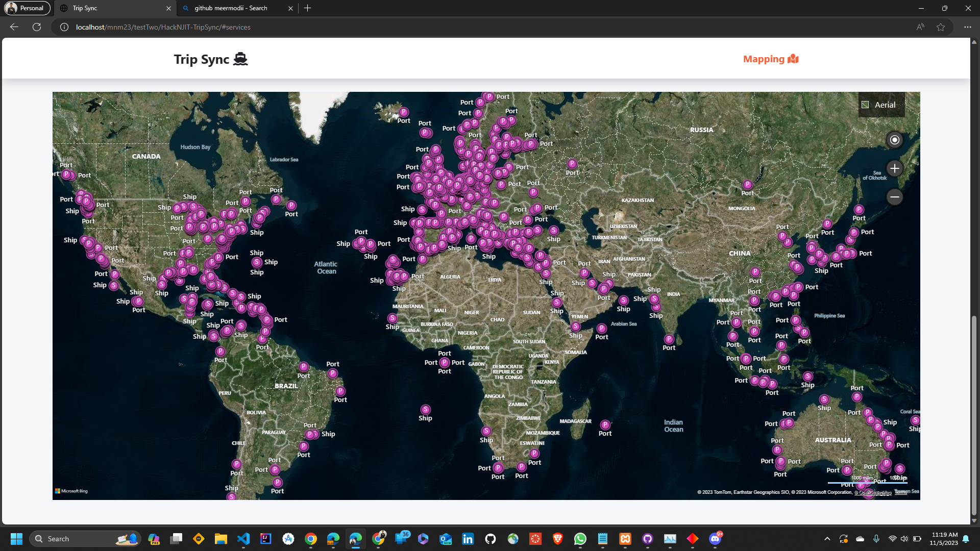Click the Trip Sync logo heading

(x=210, y=59)
